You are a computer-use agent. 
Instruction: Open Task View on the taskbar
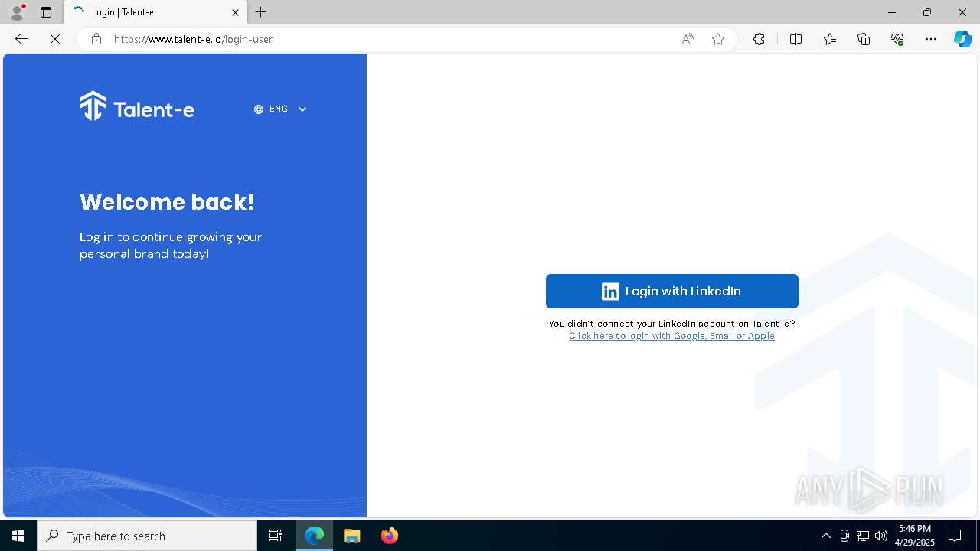[x=276, y=536]
